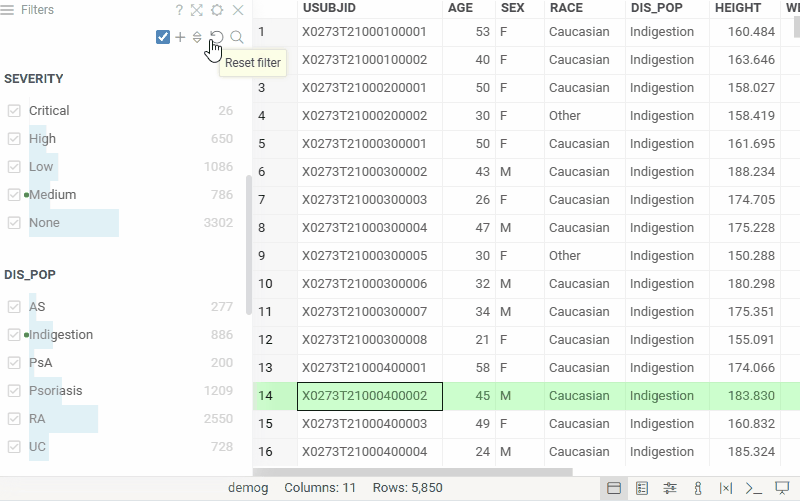Viewport: 800px width, 501px height.
Task: Uncheck the Critical severity checkbox
Action: [x=14, y=111]
